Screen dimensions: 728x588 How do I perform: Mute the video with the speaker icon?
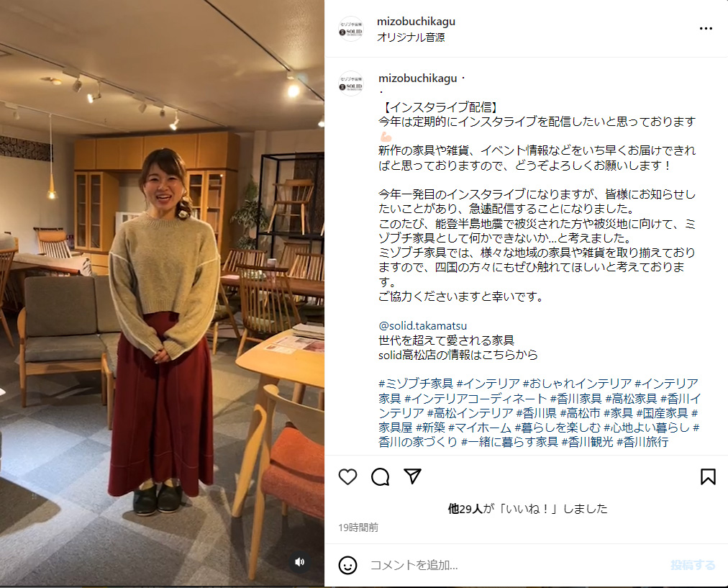point(299,562)
